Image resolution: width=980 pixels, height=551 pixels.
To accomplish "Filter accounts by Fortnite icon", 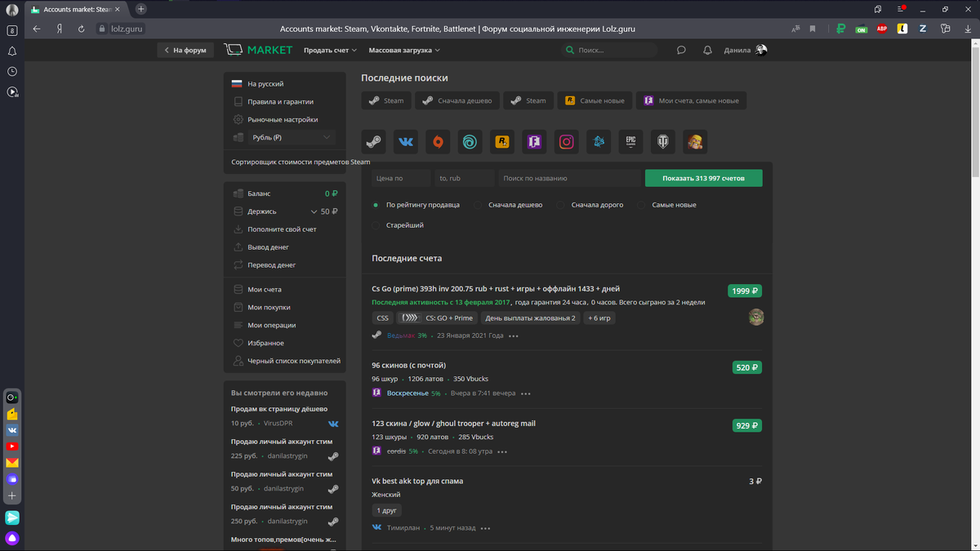I will 534,141.
